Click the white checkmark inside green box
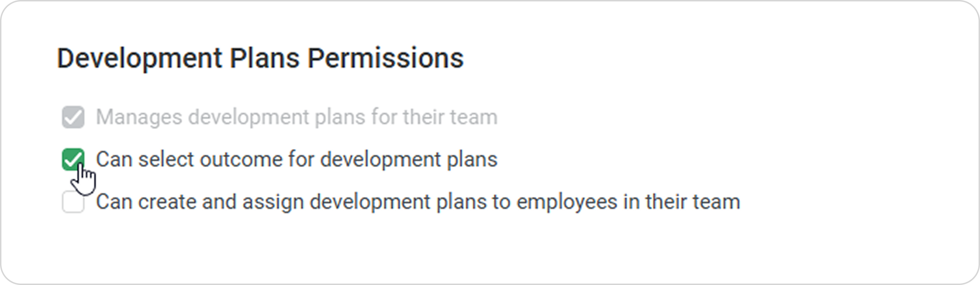This screenshot has height=285, width=980. click(x=73, y=159)
